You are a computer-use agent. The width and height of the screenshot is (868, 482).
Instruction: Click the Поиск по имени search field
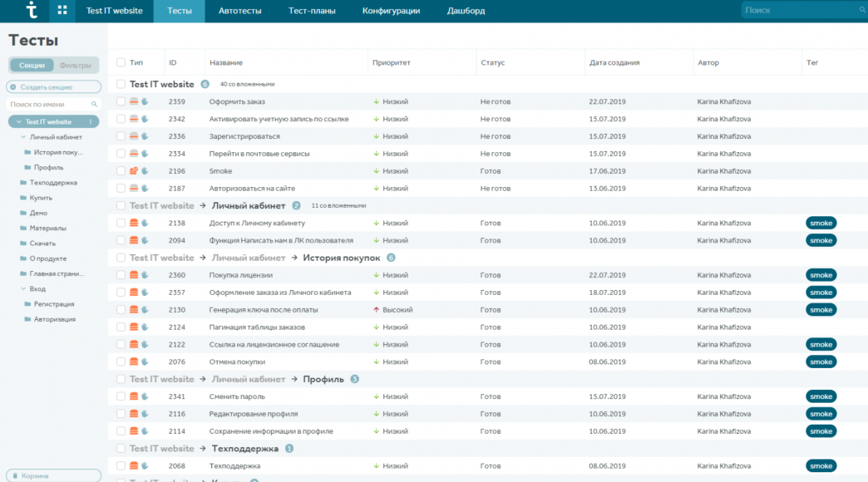(x=50, y=105)
